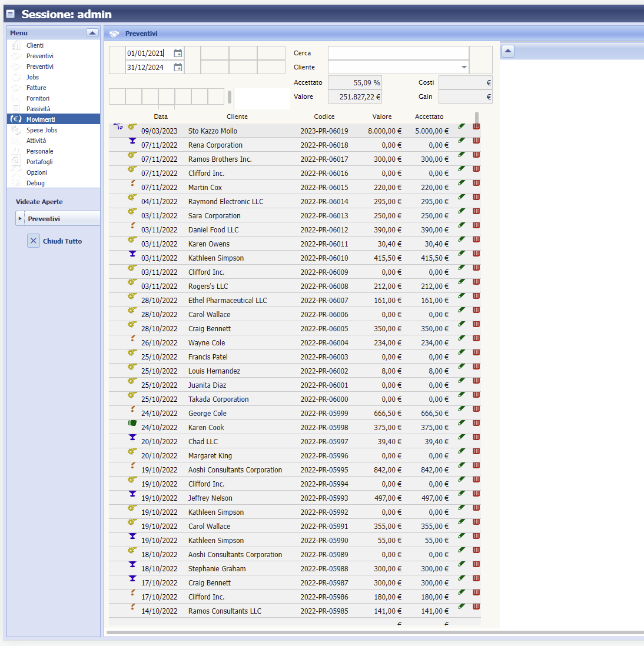Click the trash icon for Karen Cook

pyautogui.click(x=476, y=423)
